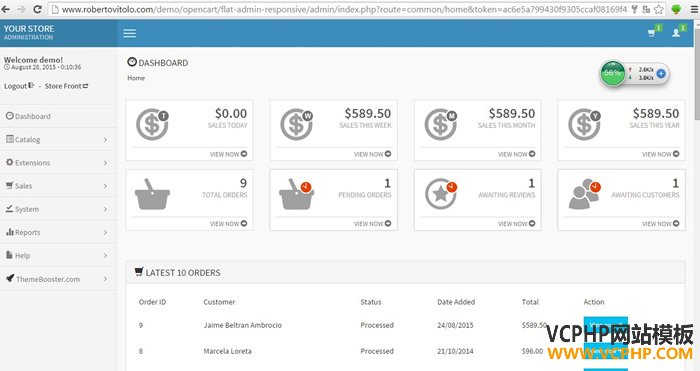Click the Awaiting Reviews star icon
This screenshot has width=700, height=371.
tap(441, 194)
